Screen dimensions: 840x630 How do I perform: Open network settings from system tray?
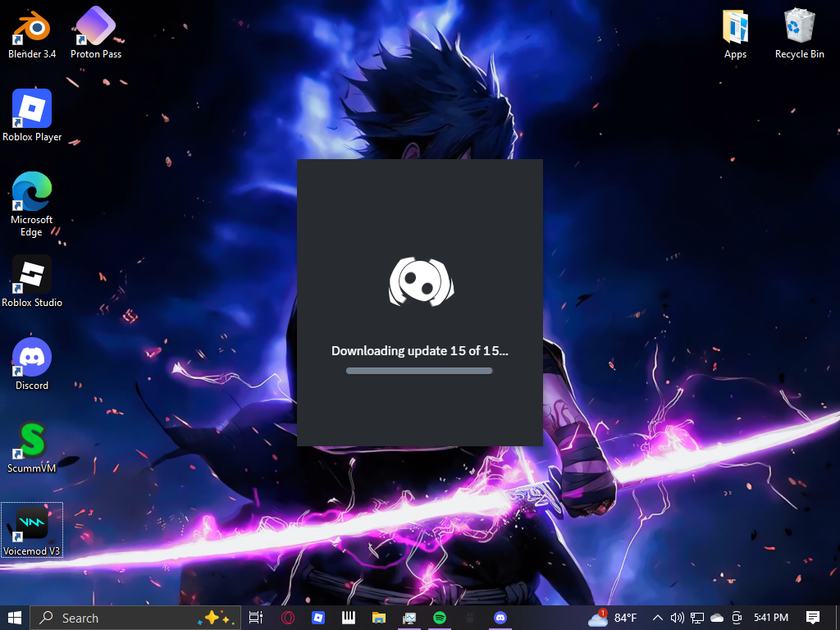click(x=697, y=618)
